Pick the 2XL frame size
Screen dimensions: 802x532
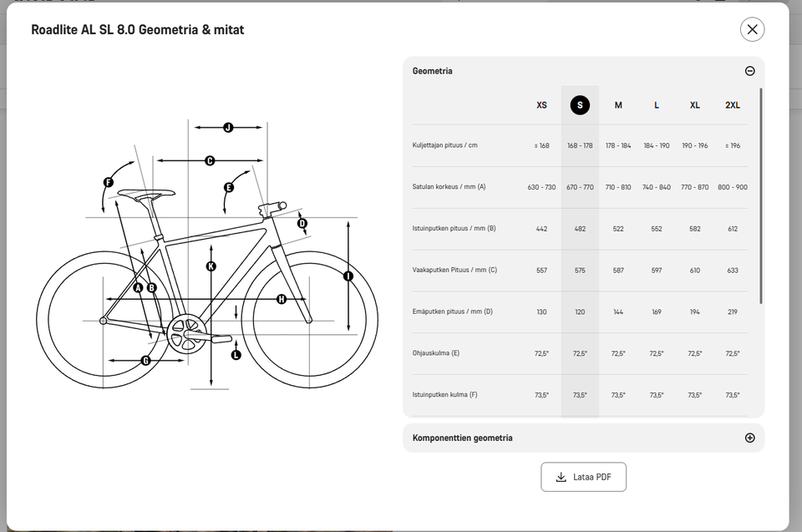click(733, 105)
